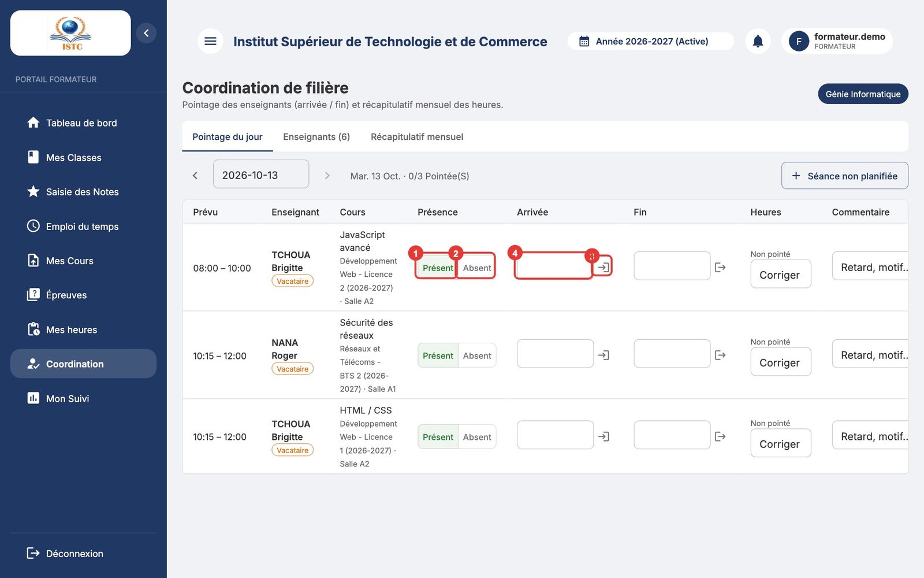
Task: Mark NANA Roger as Présent
Action: [x=437, y=355]
